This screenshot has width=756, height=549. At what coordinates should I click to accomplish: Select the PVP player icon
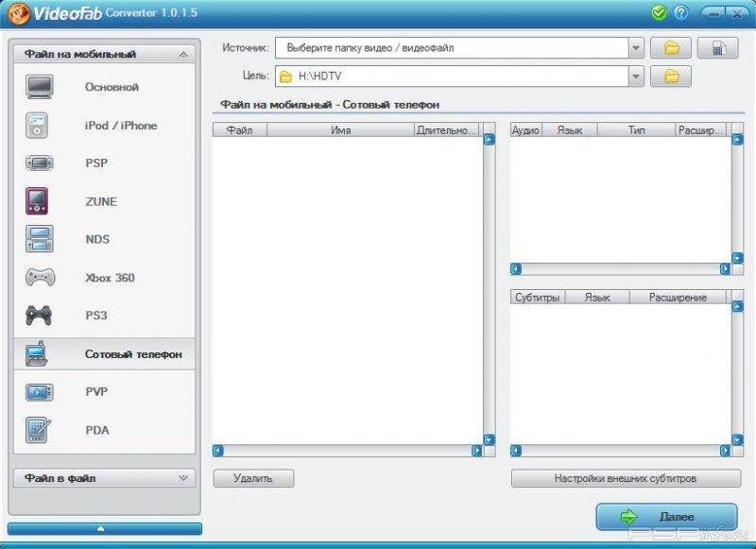point(38,391)
